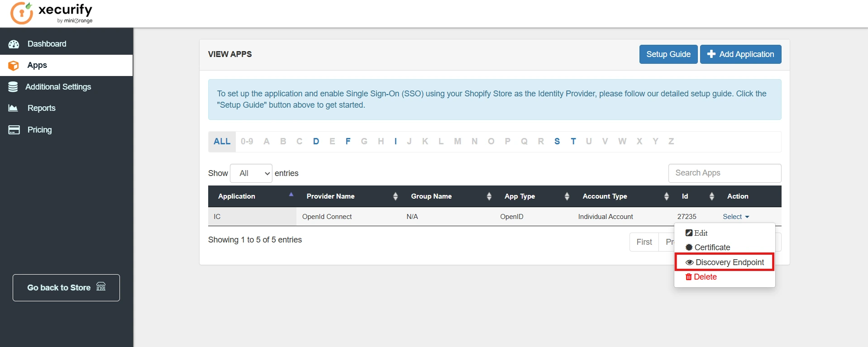Image resolution: width=868 pixels, height=347 pixels.
Task: Click the Apps cube icon
Action: (x=14, y=66)
